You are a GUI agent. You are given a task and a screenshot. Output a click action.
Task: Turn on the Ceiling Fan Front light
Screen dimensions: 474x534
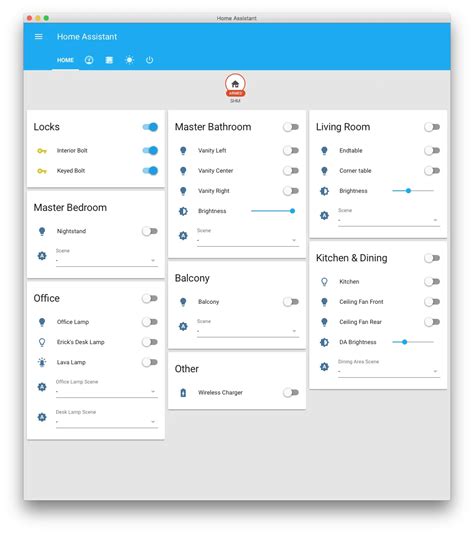[432, 302]
